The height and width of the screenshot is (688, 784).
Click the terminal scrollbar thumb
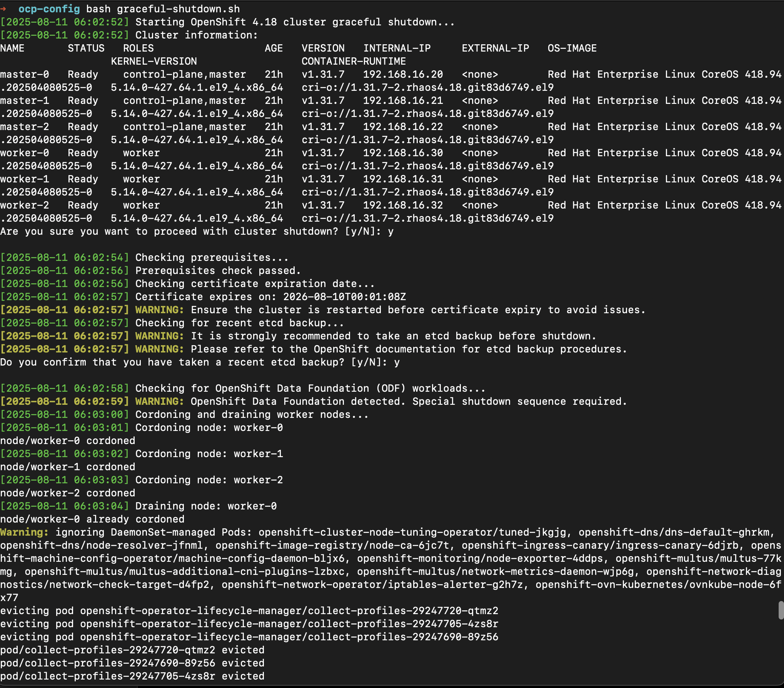tap(781, 610)
